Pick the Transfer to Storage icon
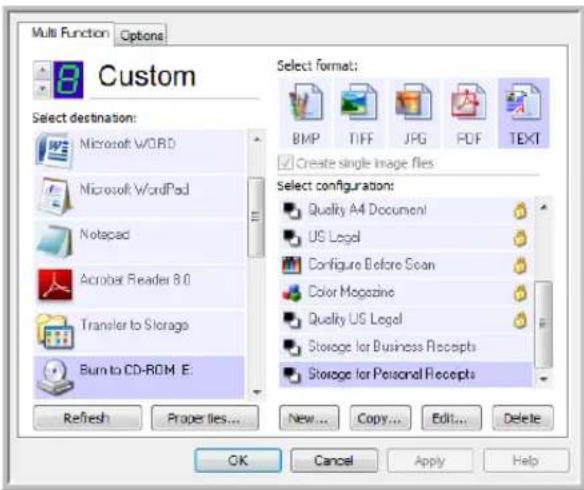Image resolution: width=584 pixels, height=490 pixels. click(x=55, y=331)
